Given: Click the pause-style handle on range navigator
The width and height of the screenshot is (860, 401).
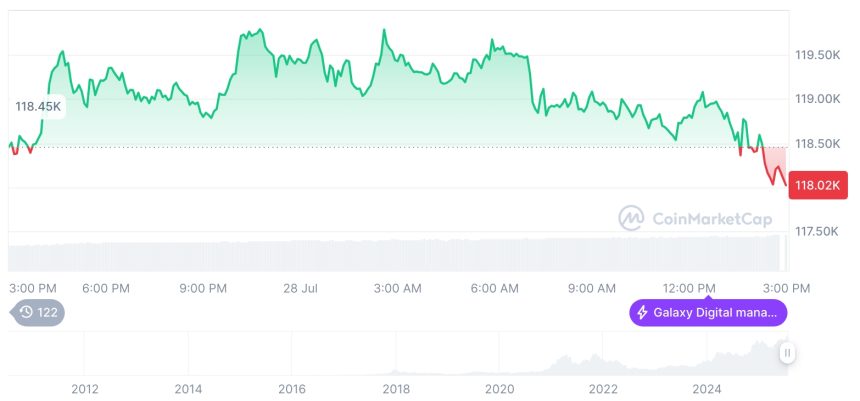Looking at the screenshot, I should point(788,352).
